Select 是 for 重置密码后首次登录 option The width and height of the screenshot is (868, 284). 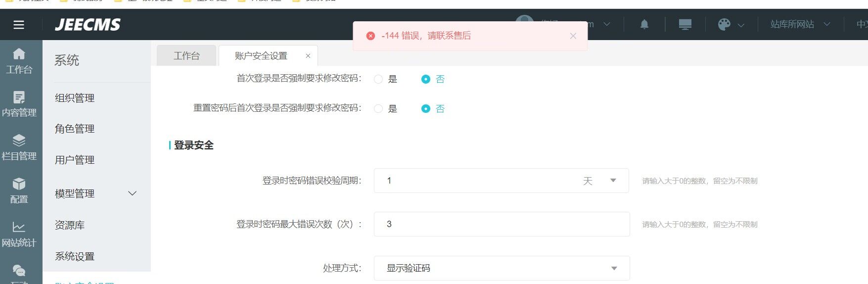tap(378, 109)
